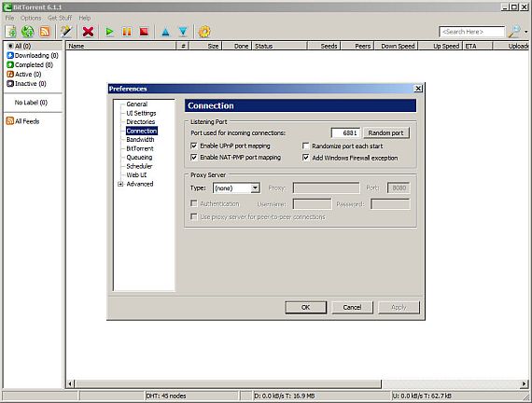
Task: Click Use proxy server for peer-to-peer checkbox
Action: [194, 216]
